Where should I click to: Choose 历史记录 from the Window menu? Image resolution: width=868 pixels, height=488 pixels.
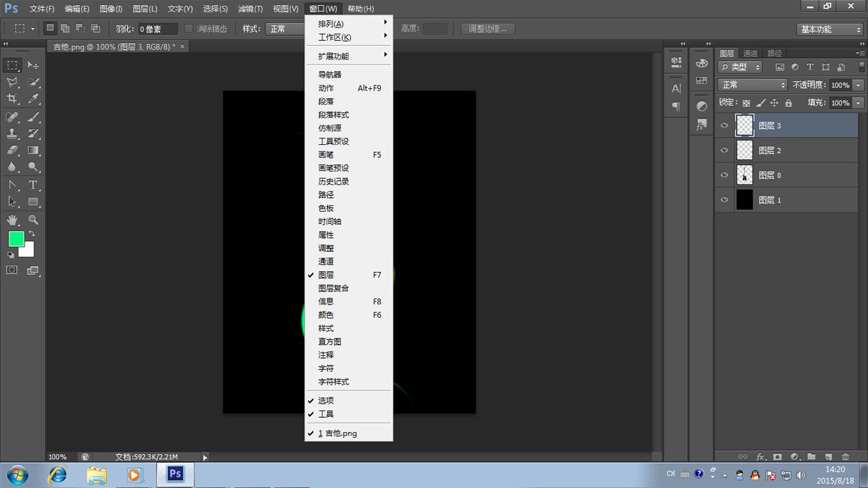(349, 182)
